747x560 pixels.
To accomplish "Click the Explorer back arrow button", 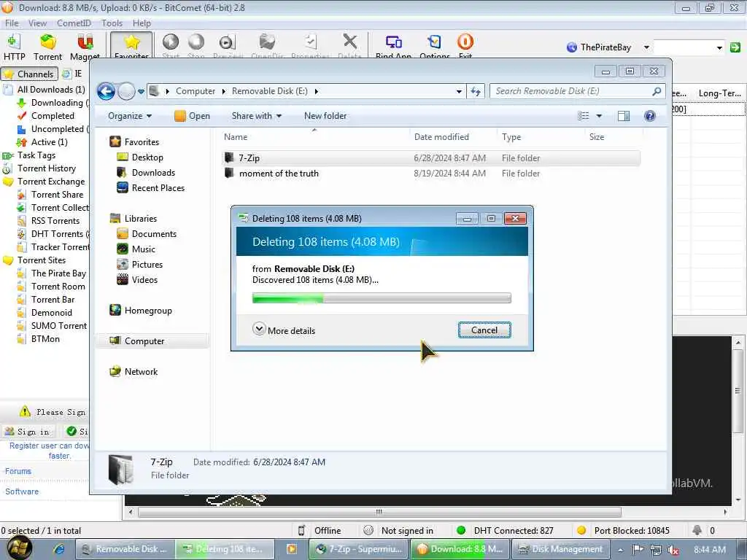I will click(106, 91).
